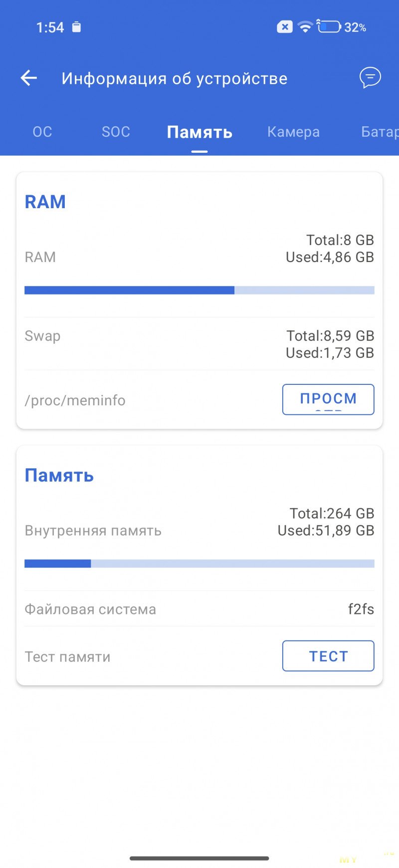This screenshot has height=868, width=399.
Task: Tap the Файловая система f2fs row
Action: 199,609
